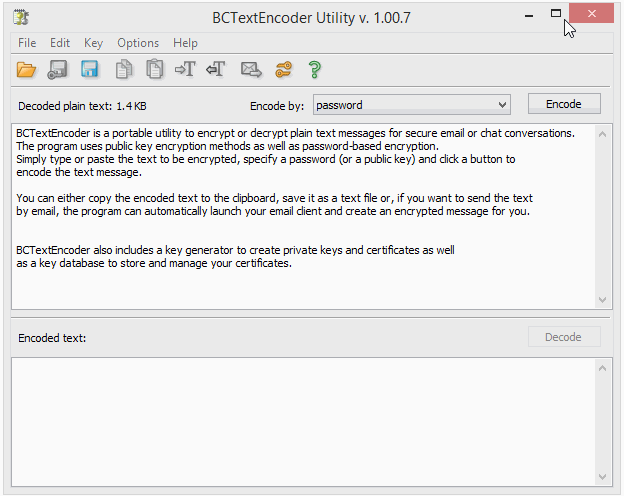
Task: Open help via green question mark icon
Action: click(314, 70)
